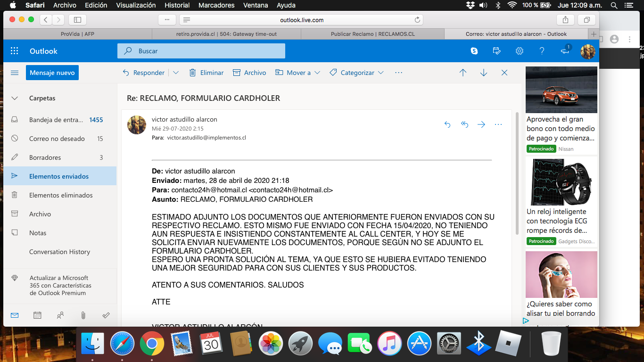Screen dimensions: 644x362
Task: Click the Responder button
Action: [x=144, y=73]
